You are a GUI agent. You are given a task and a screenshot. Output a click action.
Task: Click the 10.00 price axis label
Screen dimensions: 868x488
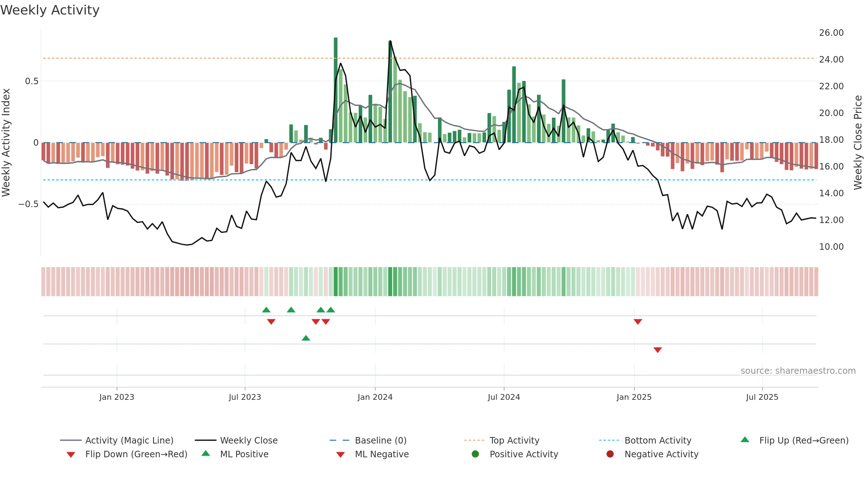[x=831, y=247]
